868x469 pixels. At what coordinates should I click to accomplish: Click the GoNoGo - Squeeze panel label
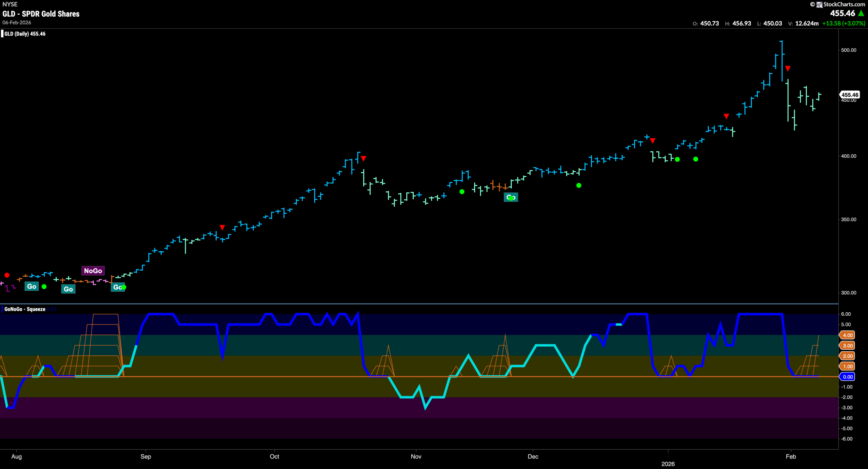(25, 309)
